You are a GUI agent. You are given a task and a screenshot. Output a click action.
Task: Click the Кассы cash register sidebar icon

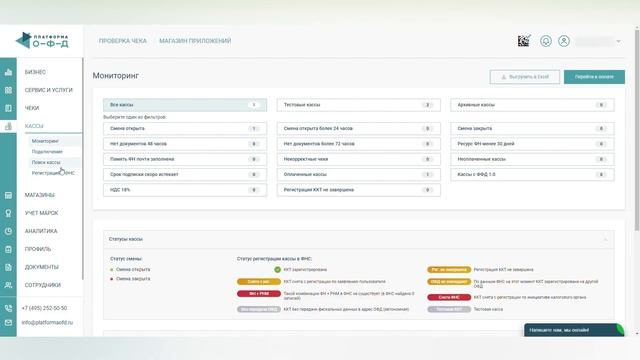pyautogui.click(x=8, y=126)
